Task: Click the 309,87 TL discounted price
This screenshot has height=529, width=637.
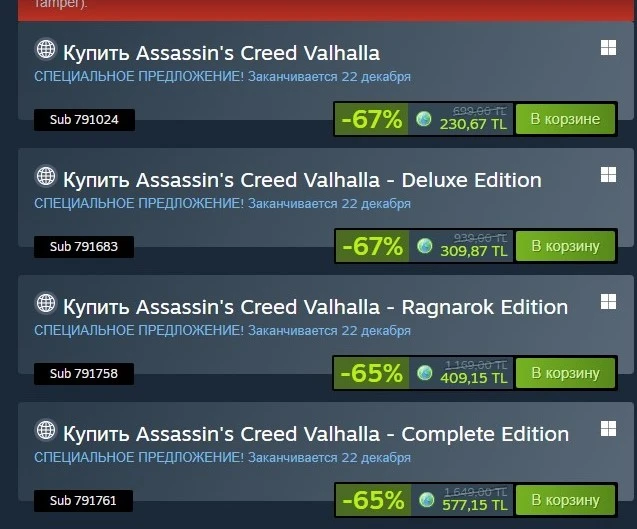Action: click(474, 251)
